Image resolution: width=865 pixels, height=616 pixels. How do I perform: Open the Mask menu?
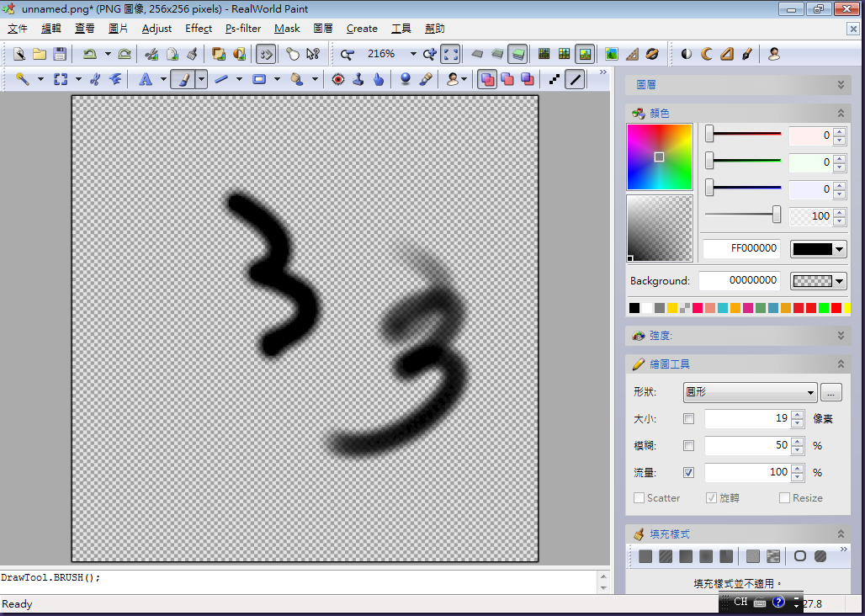pos(287,29)
